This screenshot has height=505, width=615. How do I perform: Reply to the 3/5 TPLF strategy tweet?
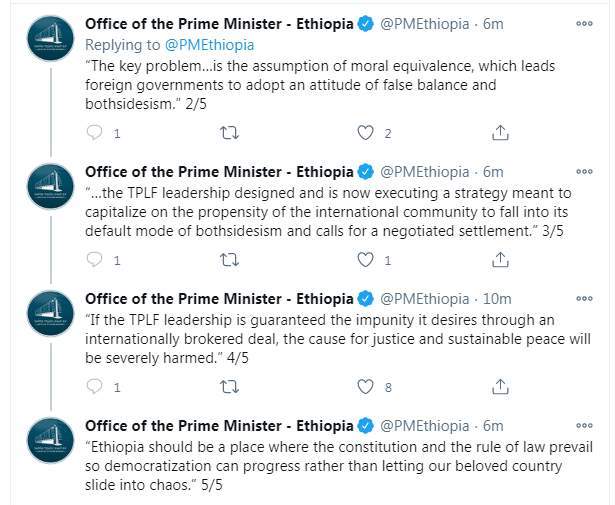coord(95,259)
